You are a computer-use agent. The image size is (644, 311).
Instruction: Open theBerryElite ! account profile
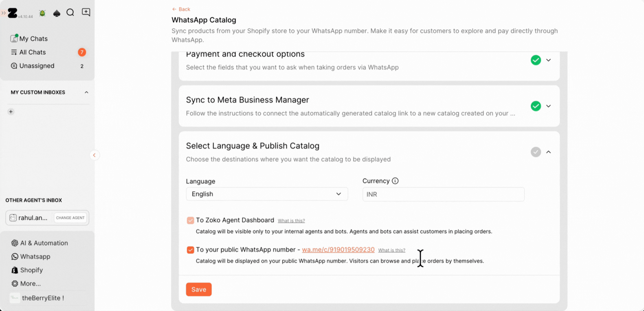[43, 298]
